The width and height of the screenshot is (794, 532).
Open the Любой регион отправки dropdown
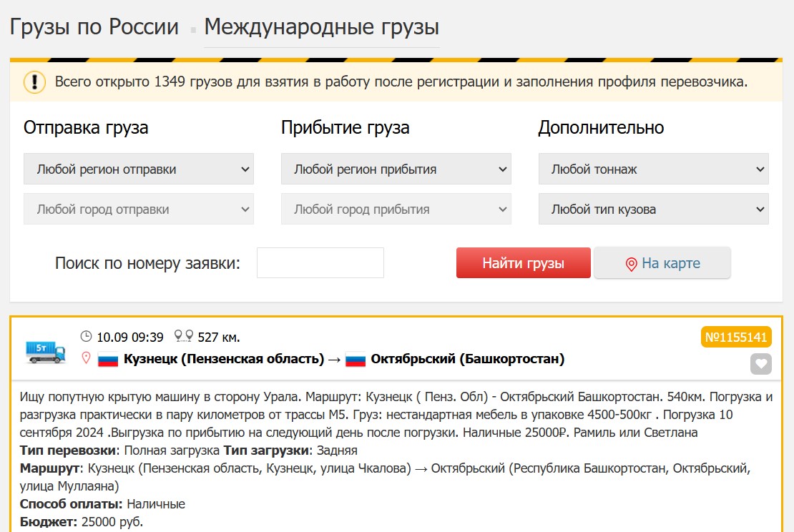coord(139,169)
